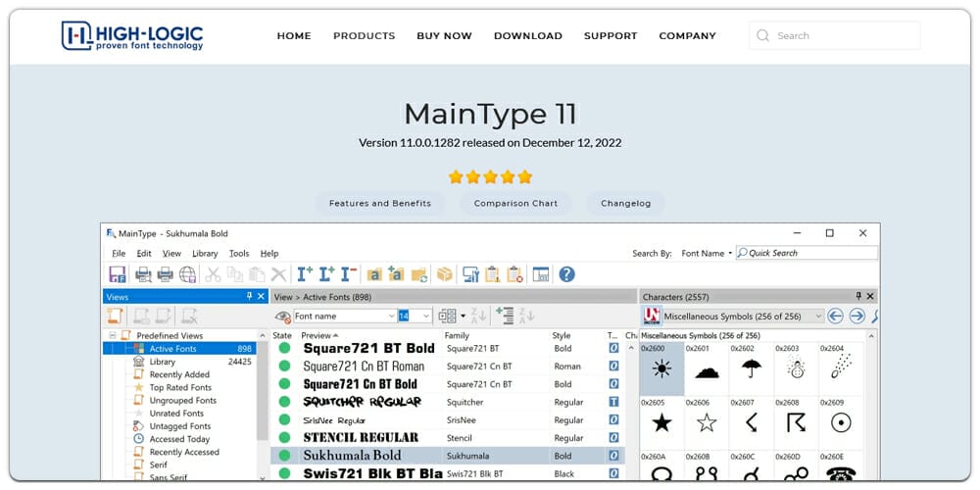980x490 pixels.
Task: Click the Print Preview toolbar icon
Action: (x=144, y=274)
